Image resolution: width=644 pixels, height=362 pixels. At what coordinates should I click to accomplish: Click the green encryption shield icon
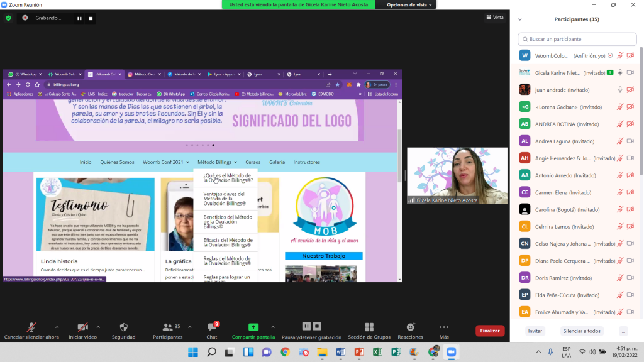tap(8, 18)
